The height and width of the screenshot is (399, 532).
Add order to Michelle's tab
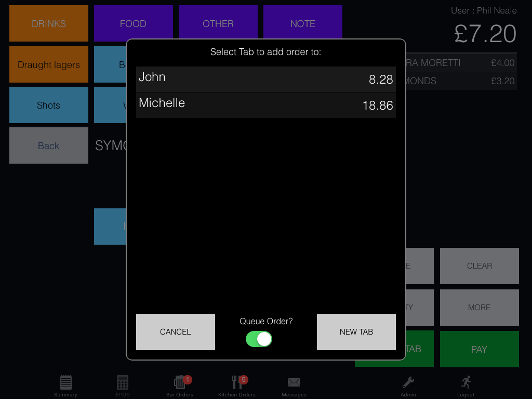pos(265,105)
